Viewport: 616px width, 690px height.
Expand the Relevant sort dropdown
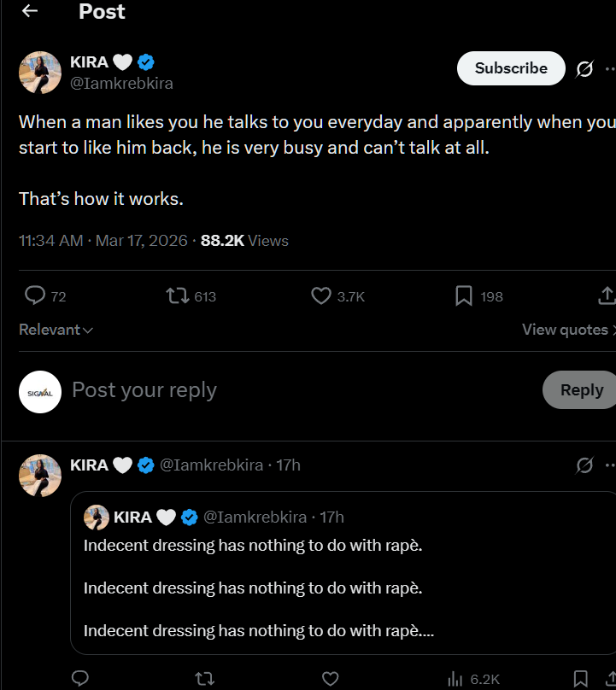[56, 330]
